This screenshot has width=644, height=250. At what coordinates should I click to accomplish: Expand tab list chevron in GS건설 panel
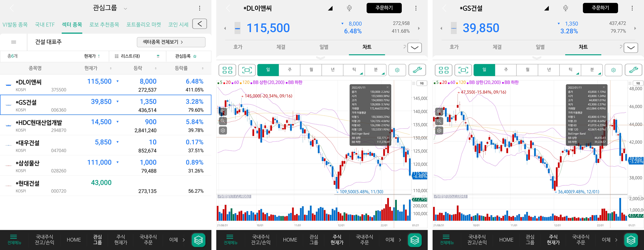pyautogui.click(x=631, y=48)
